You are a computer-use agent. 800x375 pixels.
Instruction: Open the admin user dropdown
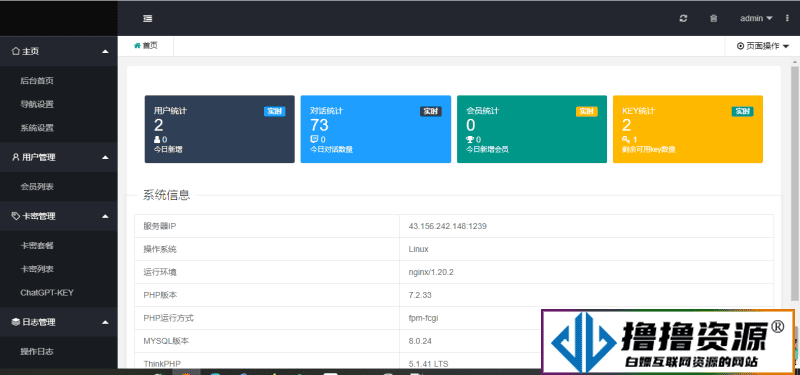point(756,18)
